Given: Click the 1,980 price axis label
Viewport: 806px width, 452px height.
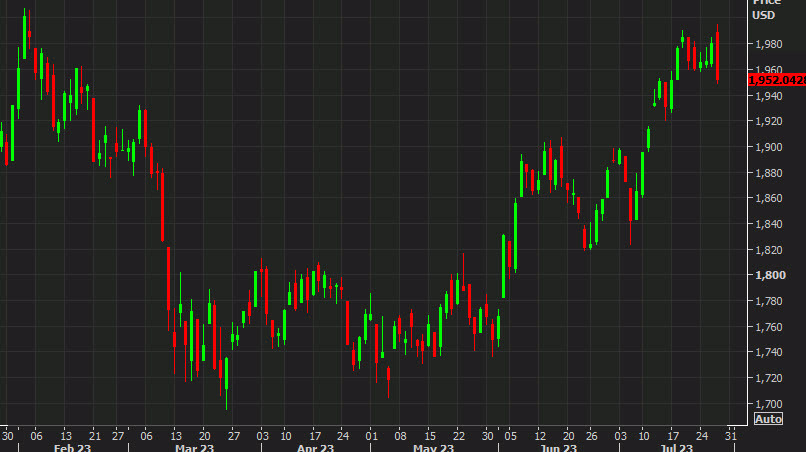Looking at the screenshot, I should click(x=768, y=44).
